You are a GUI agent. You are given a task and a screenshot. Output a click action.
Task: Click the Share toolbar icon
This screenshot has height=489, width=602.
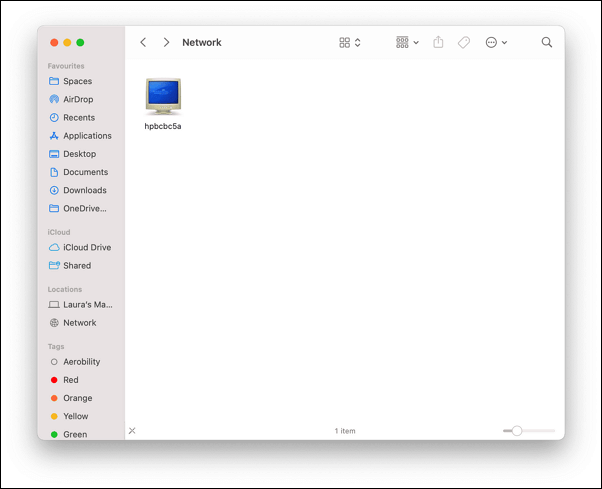(438, 43)
